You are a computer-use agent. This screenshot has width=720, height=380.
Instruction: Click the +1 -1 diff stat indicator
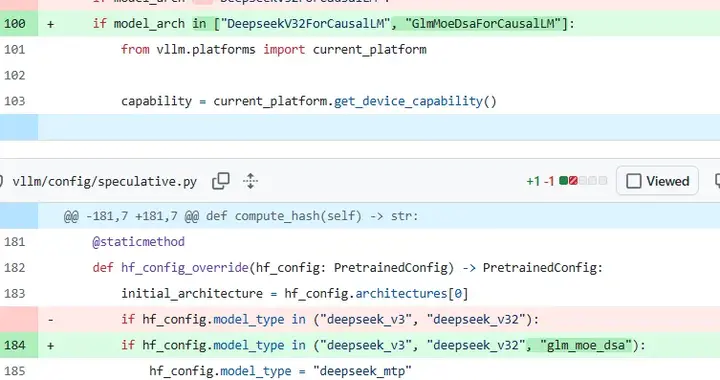pos(567,181)
